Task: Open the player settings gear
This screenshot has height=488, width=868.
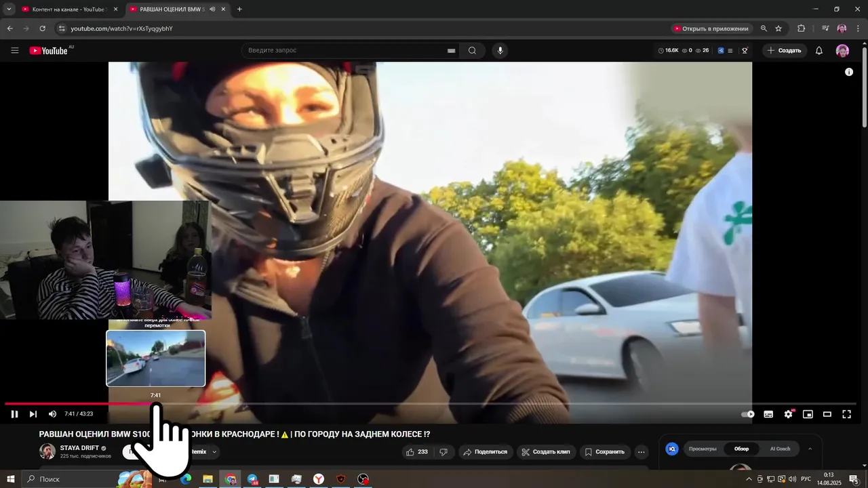Action: [x=788, y=414]
